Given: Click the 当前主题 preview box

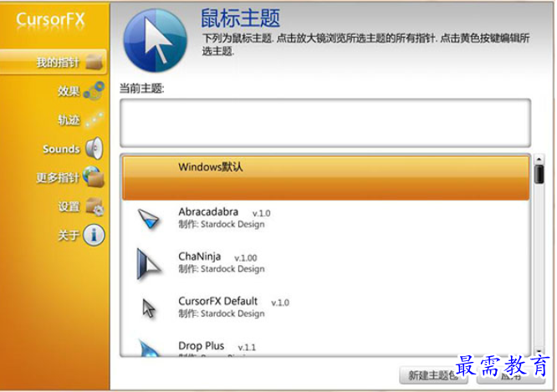Looking at the screenshot, I should [x=325, y=123].
